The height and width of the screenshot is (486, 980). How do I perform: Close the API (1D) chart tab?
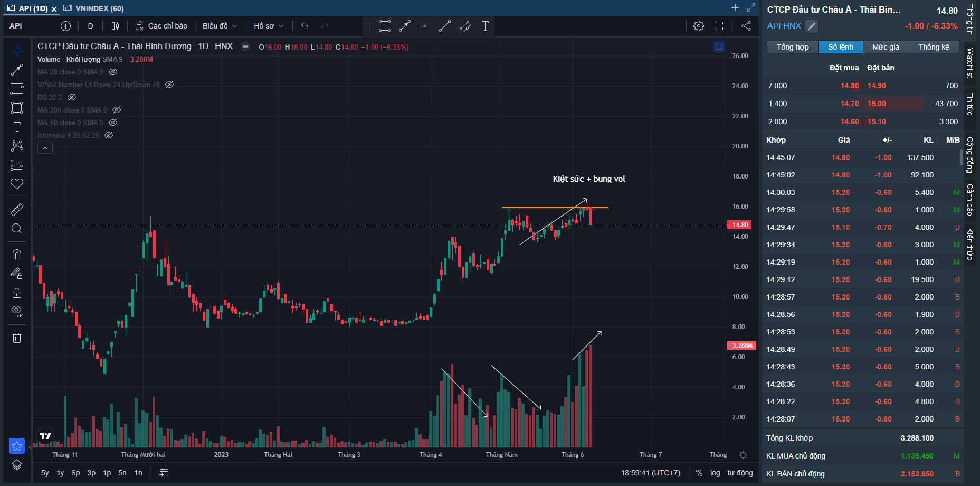point(54,9)
